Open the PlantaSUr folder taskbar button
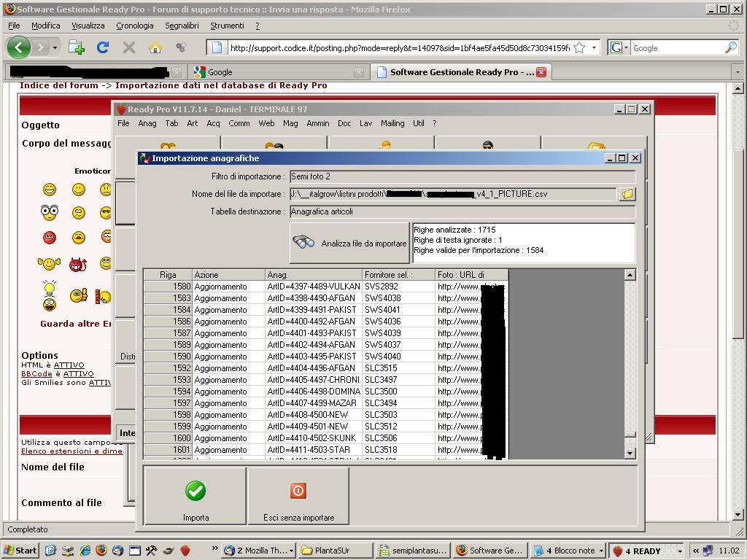This screenshot has height=560, width=747. point(336,551)
